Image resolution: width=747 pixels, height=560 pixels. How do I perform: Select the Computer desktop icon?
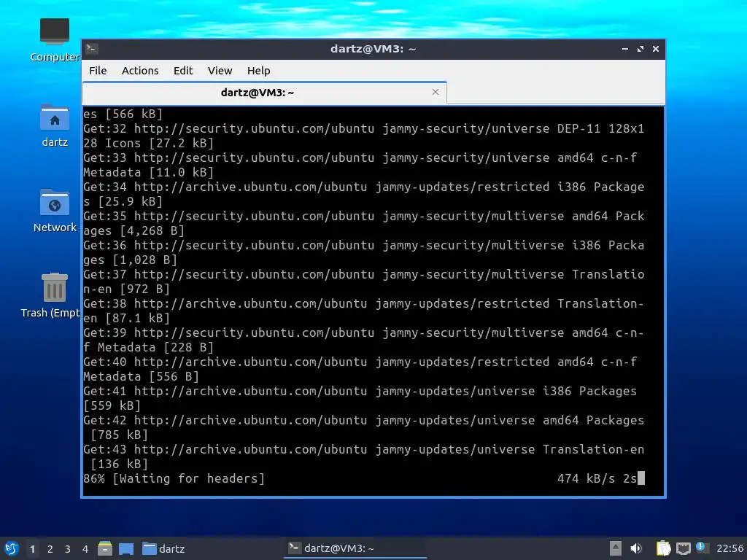pos(54,40)
